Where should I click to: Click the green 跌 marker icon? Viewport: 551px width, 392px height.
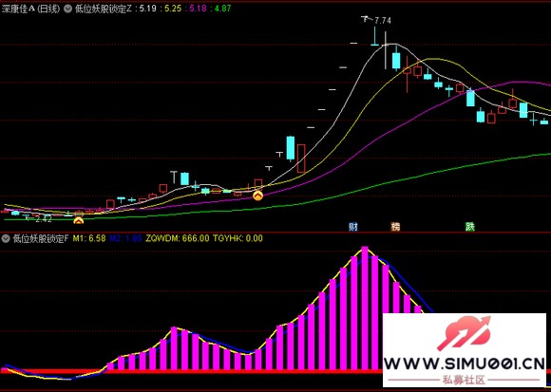(470, 227)
